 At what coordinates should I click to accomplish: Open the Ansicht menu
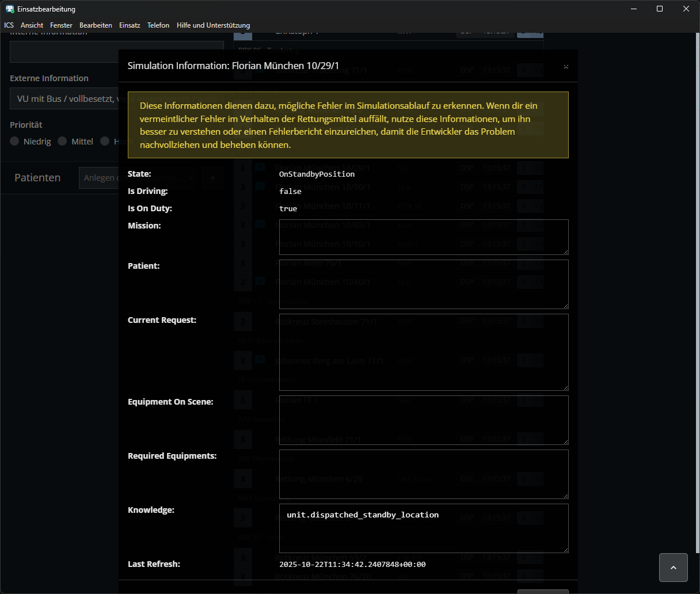[x=32, y=25]
